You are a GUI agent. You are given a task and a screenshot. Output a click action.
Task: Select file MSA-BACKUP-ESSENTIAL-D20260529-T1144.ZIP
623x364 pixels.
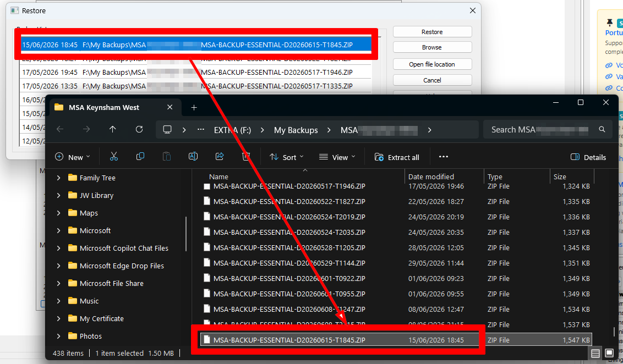point(289,263)
